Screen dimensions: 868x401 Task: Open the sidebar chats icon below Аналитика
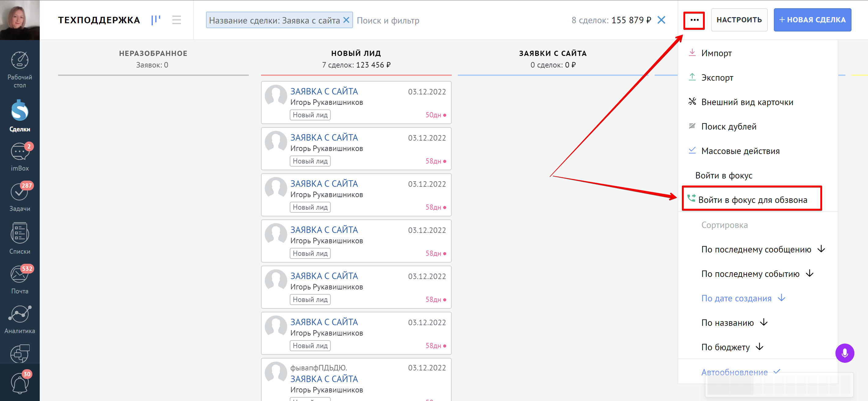click(20, 354)
